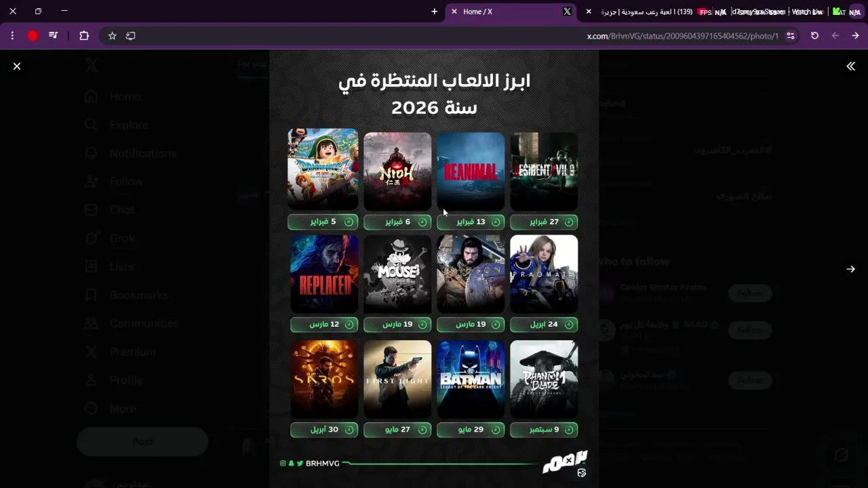The width and height of the screenshot is (868, 488).
Task: Go to the next photo arrow
Action: [x=850, y=269]
